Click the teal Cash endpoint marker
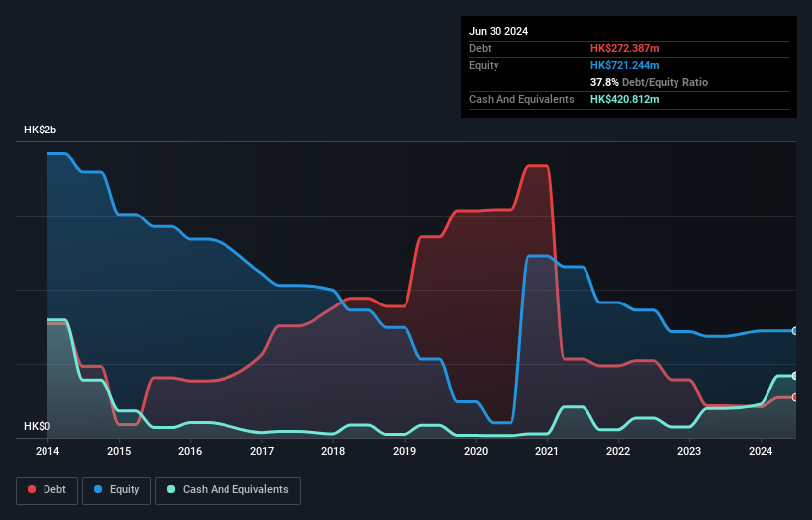This screenshot has width=812, height=520. click(795, 376)
